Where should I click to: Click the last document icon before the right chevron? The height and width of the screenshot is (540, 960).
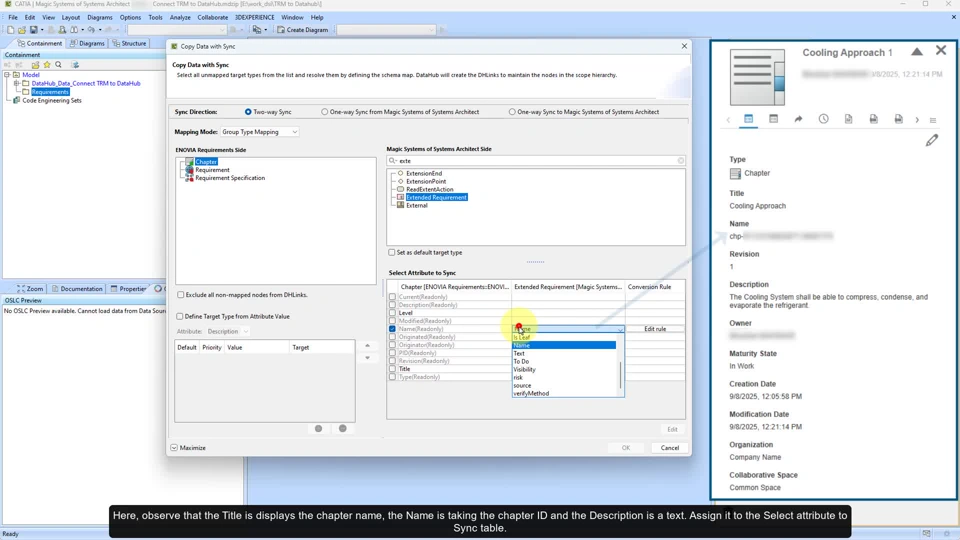click(x=898, y=119)
